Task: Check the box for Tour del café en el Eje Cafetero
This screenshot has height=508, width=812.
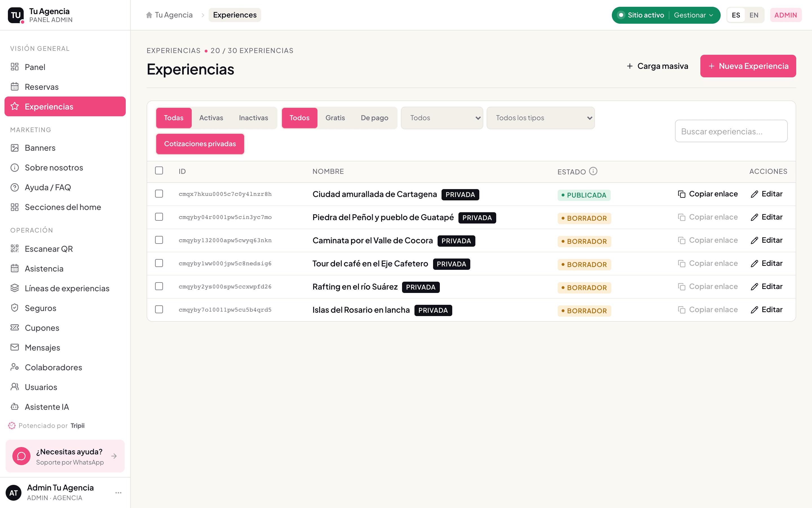Action: (x=159, y=263)
